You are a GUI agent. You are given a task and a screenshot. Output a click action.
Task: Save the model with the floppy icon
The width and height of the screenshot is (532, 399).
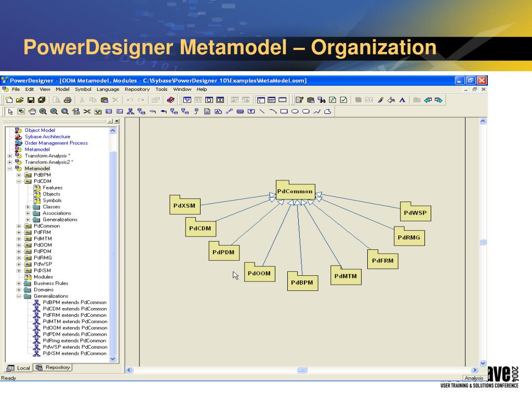click(x=31, y=100)
